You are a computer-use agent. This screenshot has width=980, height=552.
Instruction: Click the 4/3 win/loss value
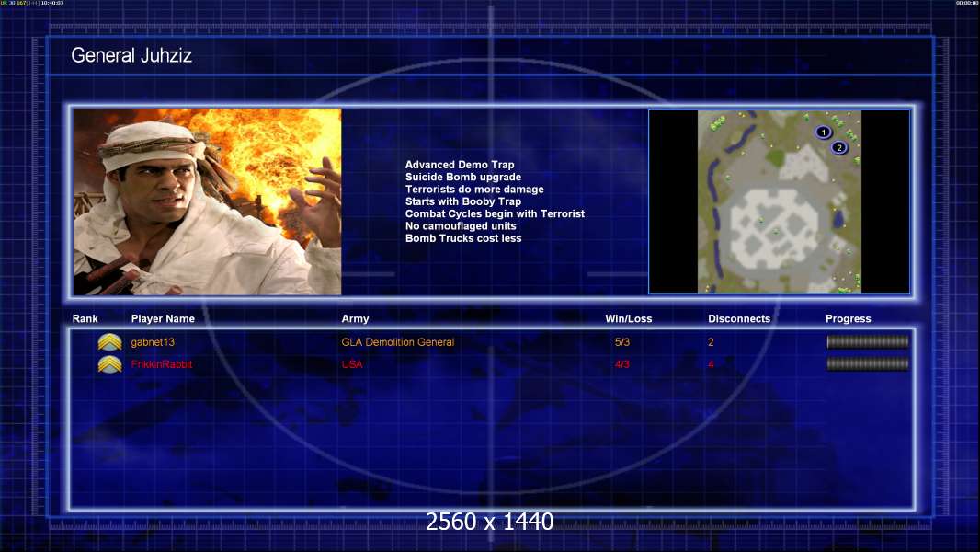(621, 364)
